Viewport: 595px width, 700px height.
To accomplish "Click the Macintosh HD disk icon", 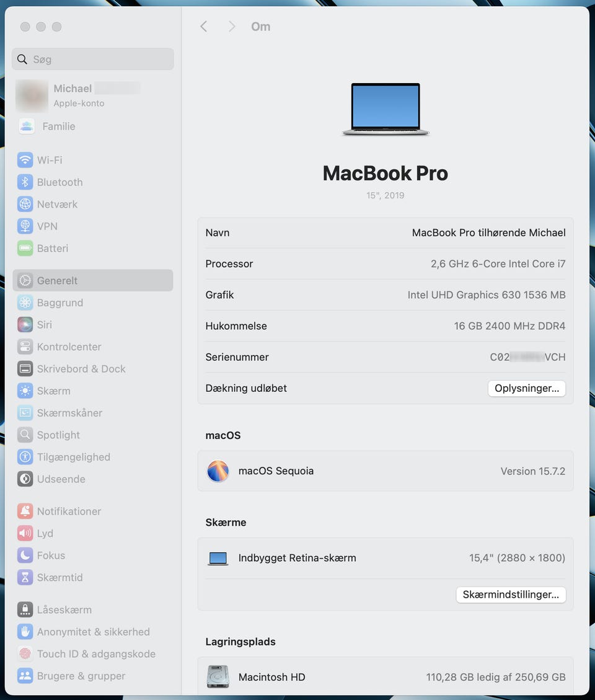I will pos(218,677).
